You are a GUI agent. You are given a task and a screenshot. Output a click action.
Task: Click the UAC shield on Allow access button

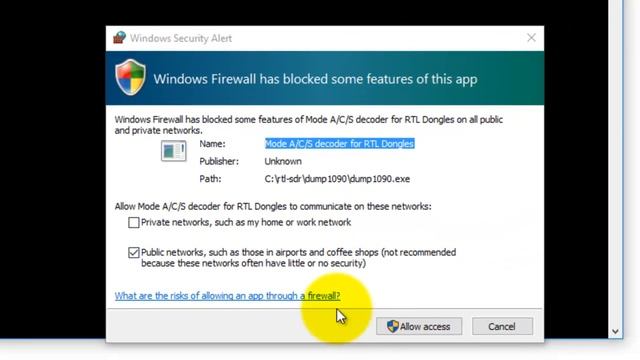pyautogui.click(x=392, y=326)
